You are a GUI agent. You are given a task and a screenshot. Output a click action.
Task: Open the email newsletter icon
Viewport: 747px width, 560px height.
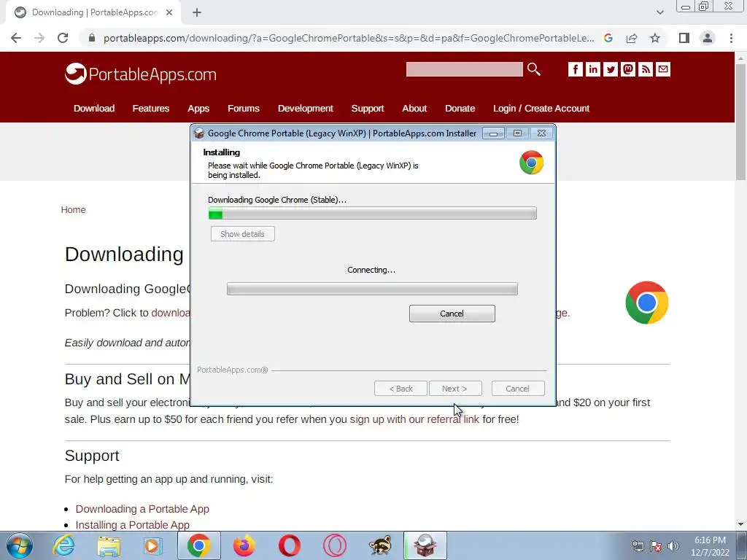662,69
